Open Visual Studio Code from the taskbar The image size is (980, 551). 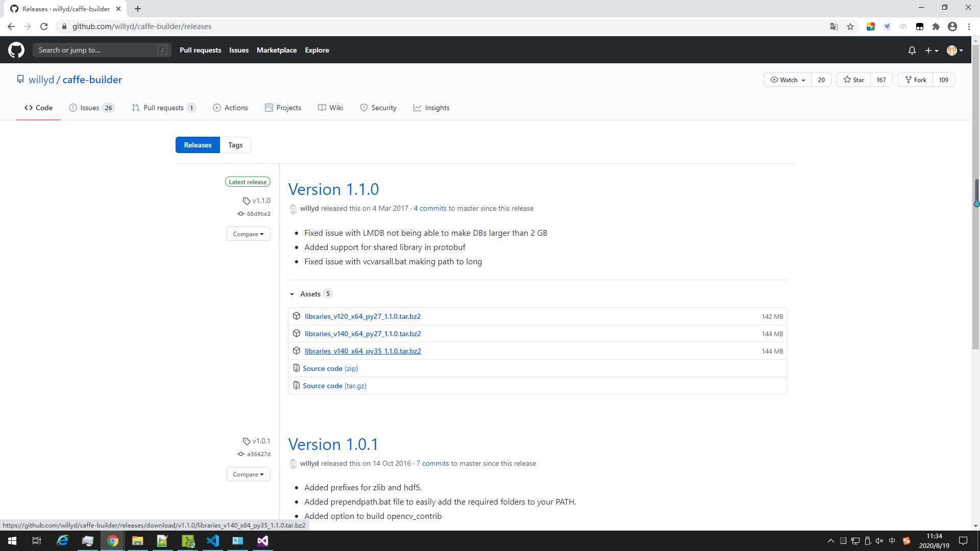pyautogui.click(x=213, y=541)
